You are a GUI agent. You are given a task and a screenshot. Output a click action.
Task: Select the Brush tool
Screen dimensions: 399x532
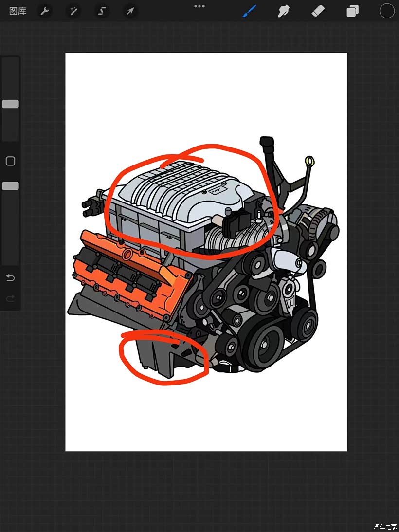coord(249,11)
